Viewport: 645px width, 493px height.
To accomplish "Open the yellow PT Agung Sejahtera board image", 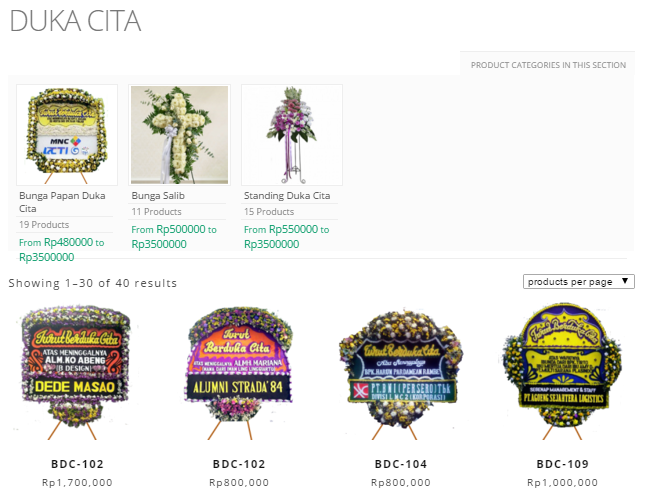I will click(x=562, y=372).
